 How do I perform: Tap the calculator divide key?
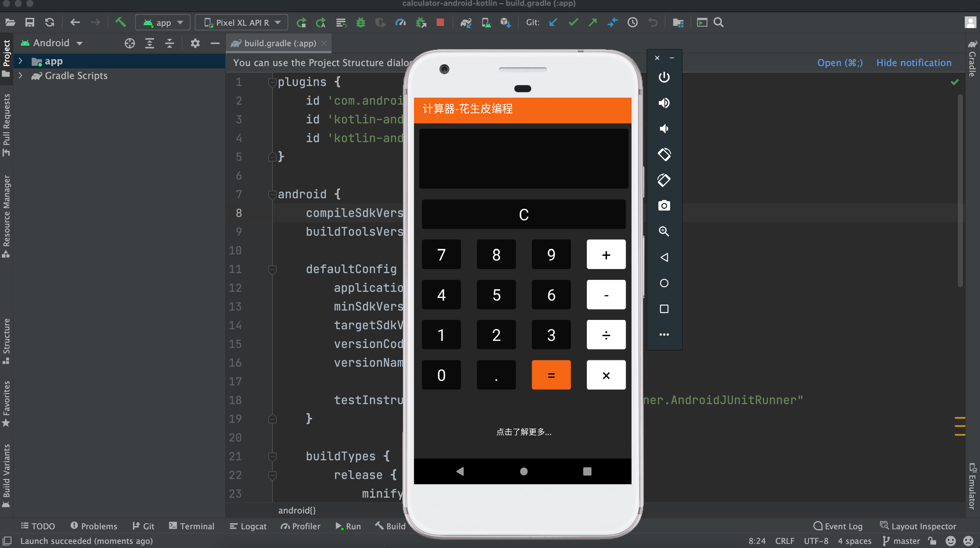606,335
